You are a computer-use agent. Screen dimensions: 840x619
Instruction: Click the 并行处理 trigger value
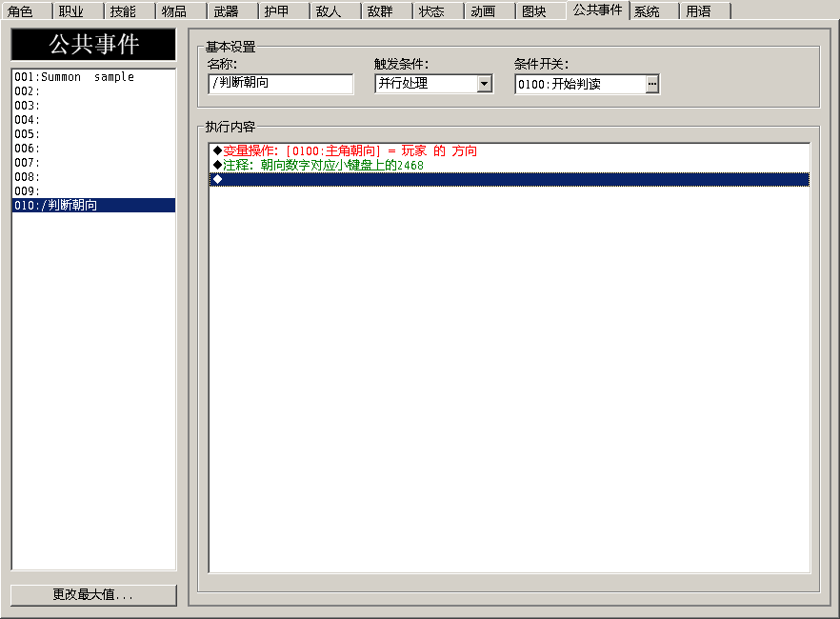click(427, 84)
